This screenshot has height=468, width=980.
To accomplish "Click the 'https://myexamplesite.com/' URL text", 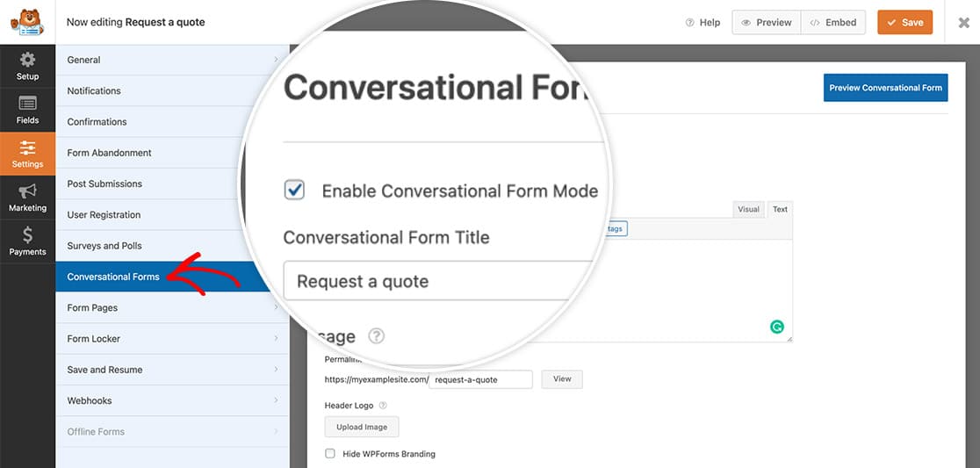I will [377, 379].
